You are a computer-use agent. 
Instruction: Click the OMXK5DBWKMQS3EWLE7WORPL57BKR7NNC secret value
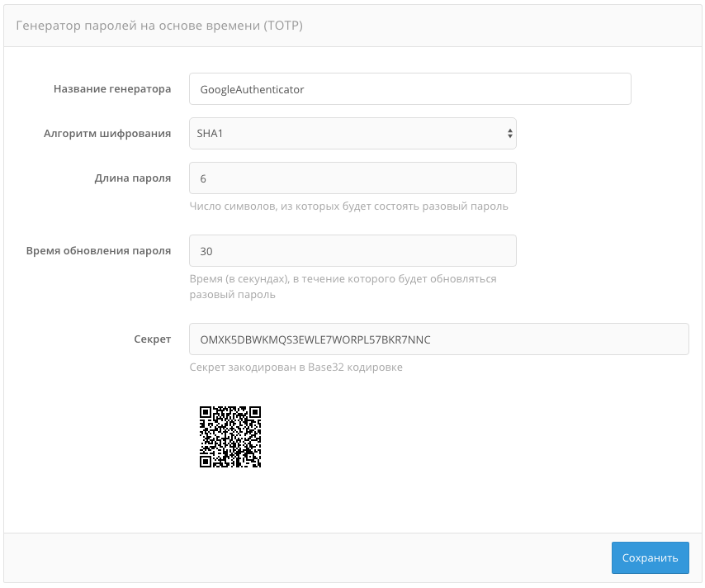click(x=315, y=339)
